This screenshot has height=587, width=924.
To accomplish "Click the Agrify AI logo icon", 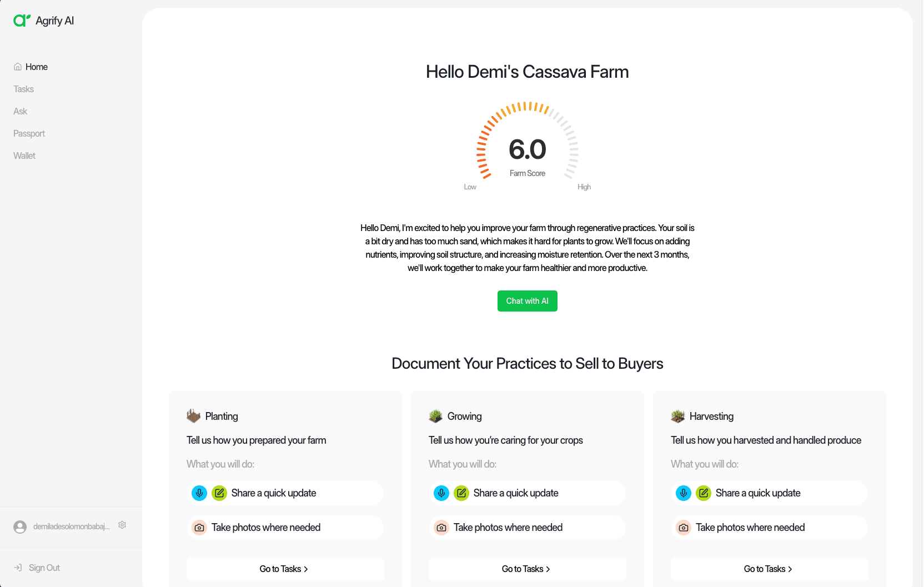I will coord(22,21).
